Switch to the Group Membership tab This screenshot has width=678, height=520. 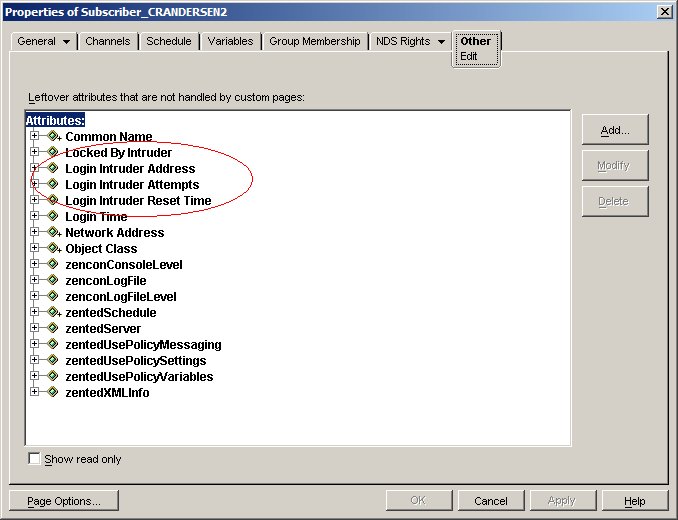[315, 41]
